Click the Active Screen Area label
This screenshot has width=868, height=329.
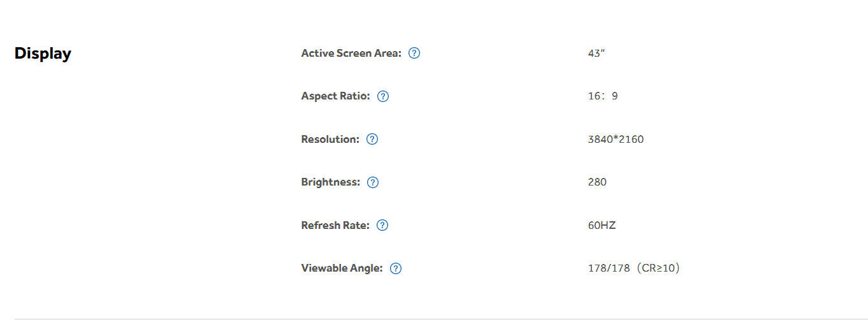pyautogui.click(x=351, y=53)
